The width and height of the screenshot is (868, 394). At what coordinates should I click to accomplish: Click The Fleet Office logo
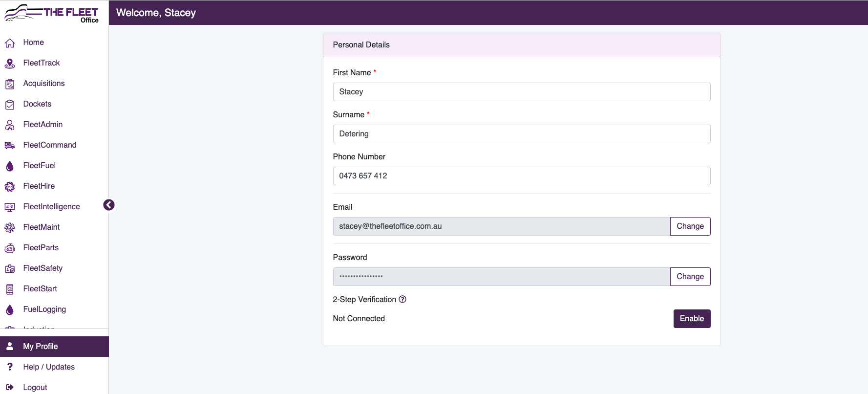click(52, 13)
